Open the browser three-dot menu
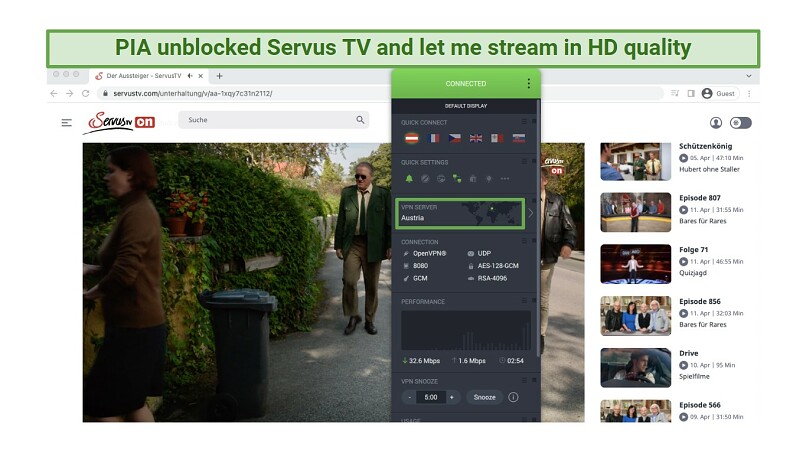Viewport: 806px width, 453px height. (x=749, y=93)
